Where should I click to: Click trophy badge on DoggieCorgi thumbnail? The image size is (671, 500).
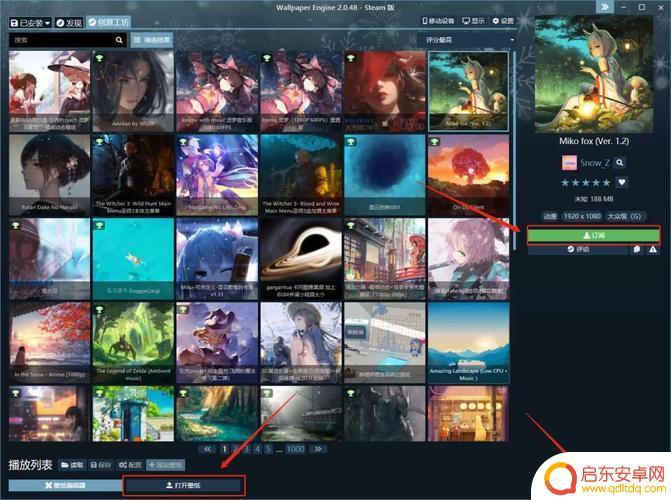[100, 225]
